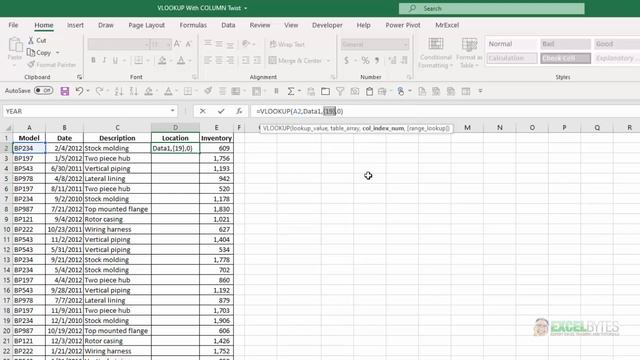Viewport: 640px width, 360px height.
Task: Cancel the formula entry with the X icon
Action: tap(202, 111)
